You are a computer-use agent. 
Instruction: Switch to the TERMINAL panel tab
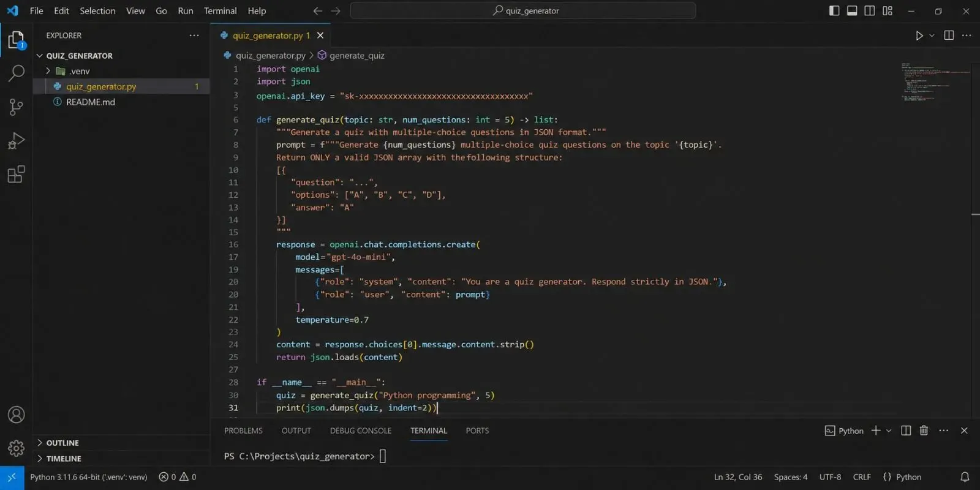(x=429, y=431)
